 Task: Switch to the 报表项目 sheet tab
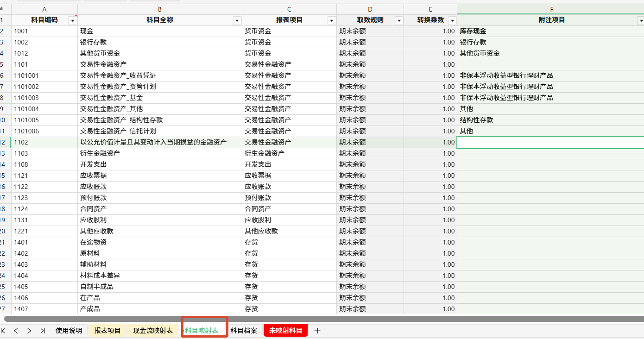point(107,331)
